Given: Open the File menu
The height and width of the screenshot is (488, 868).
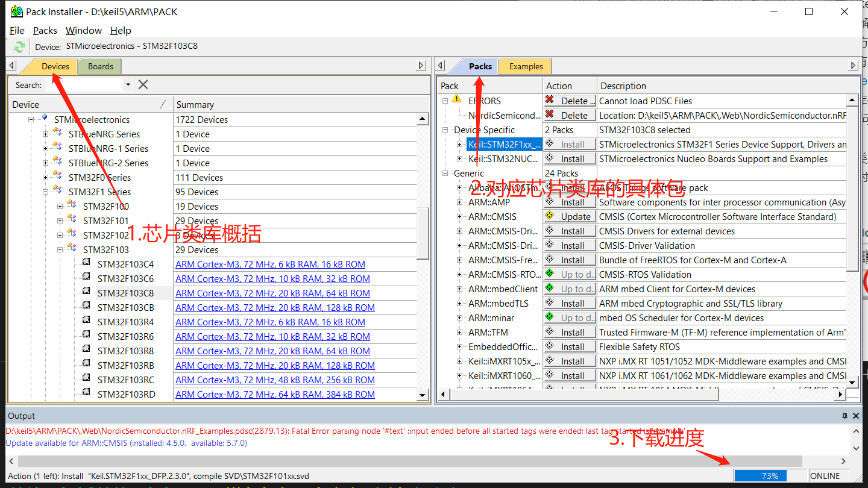Looking at the screenshot, I should click(17, 30).
